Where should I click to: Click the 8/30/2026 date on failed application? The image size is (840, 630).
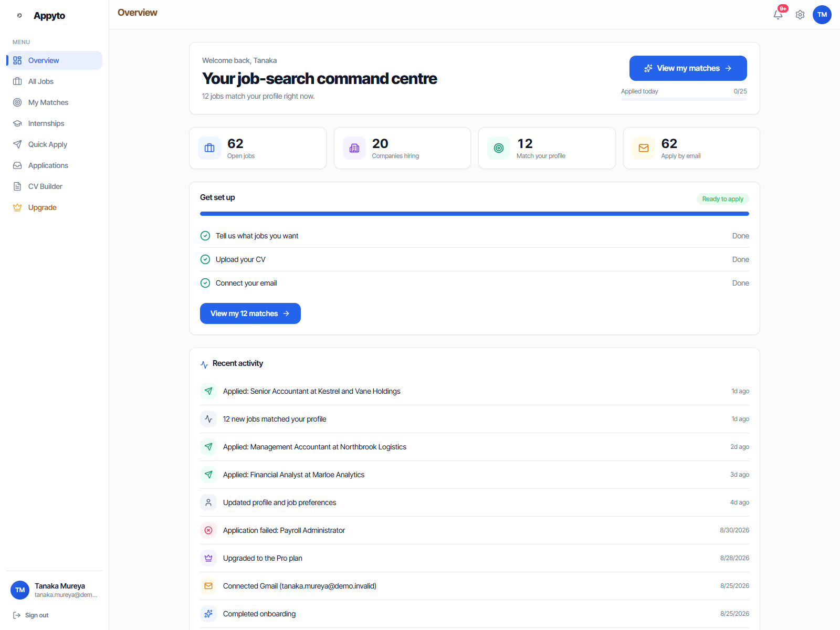(734, 530)
